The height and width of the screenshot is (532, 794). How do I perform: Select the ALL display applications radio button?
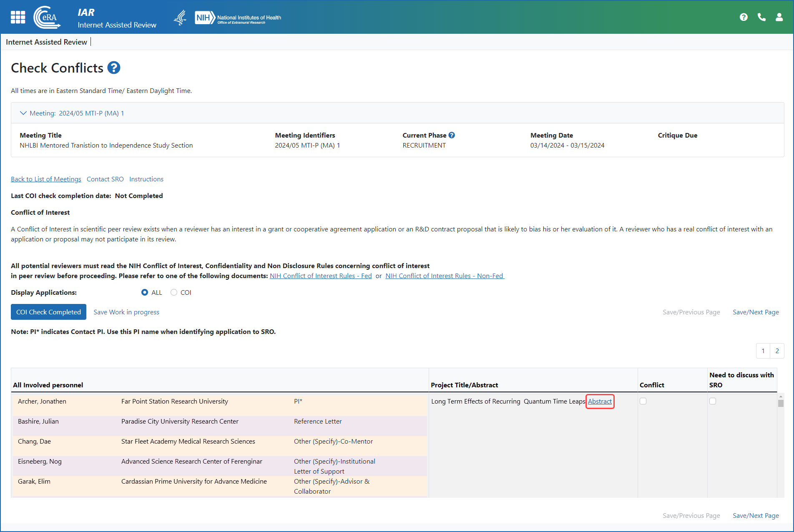(x=145, y=293)
